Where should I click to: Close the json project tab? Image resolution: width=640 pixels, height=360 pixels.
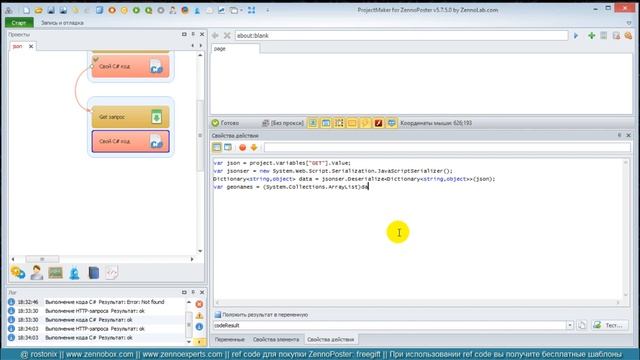[31, 47]
